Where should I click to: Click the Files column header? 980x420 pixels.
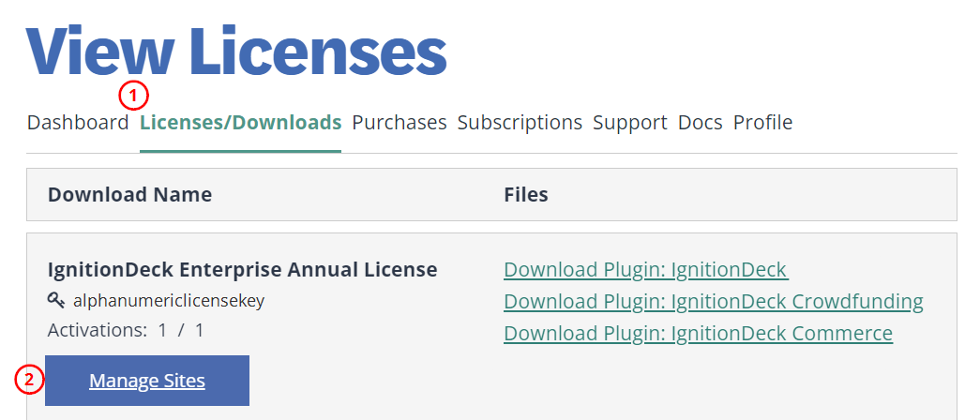point(525,195)
